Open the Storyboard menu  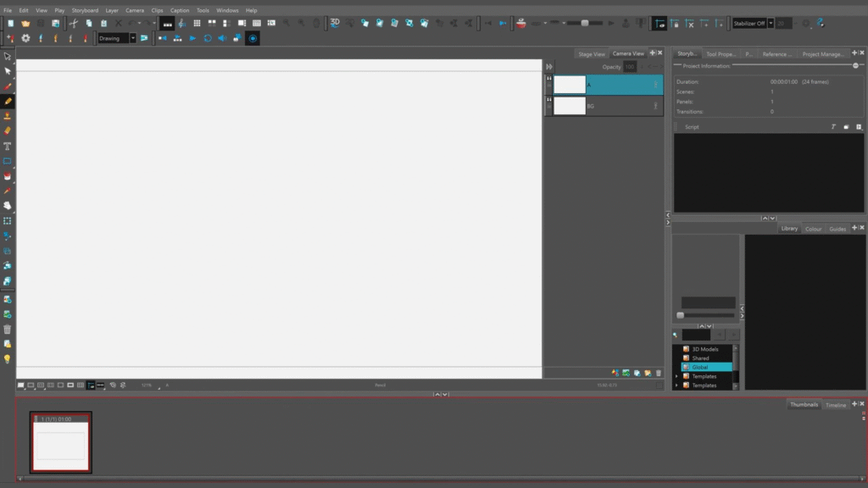(x=85, y=10)
